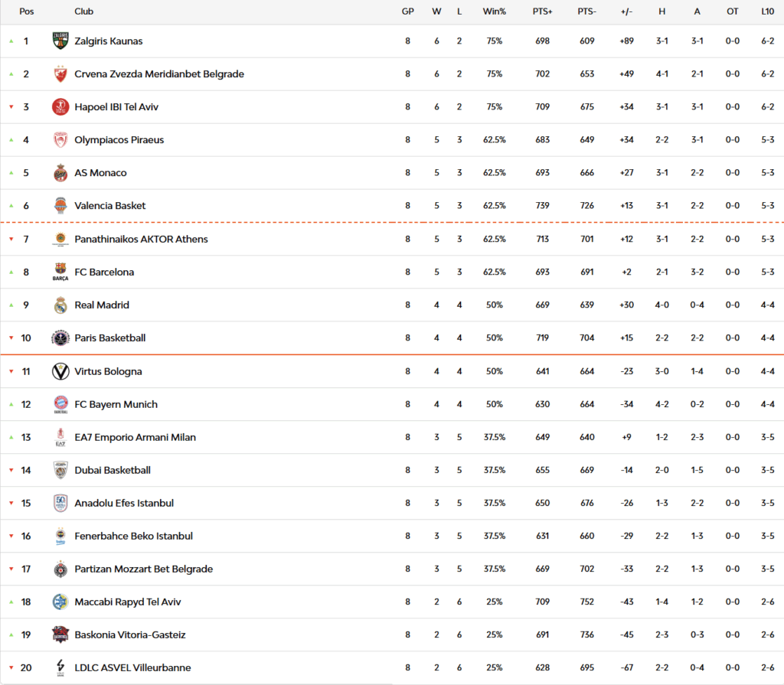Open Fenerbahce Beko Istanbul team link
784x685 pixels.
(133, 537)
